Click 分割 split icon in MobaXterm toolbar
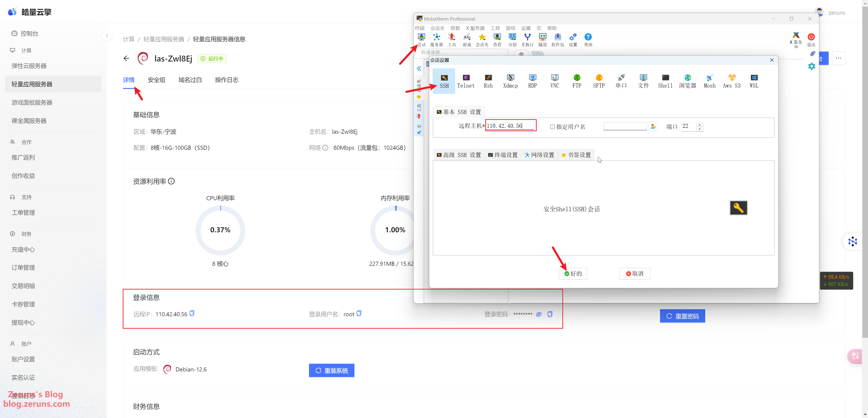 tap(512, 40)
